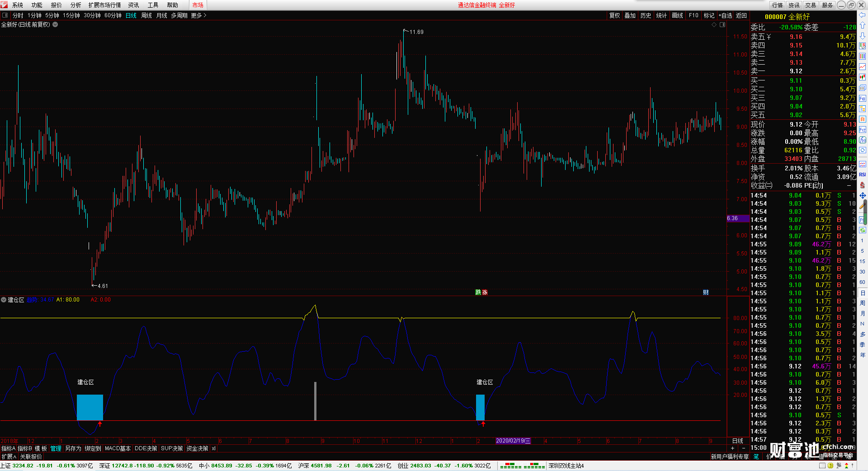Image resolution: width=868 pixels, height=471 pixels.
Task: Open the RSI indicator sidebar icon
Action: (863, 174)
